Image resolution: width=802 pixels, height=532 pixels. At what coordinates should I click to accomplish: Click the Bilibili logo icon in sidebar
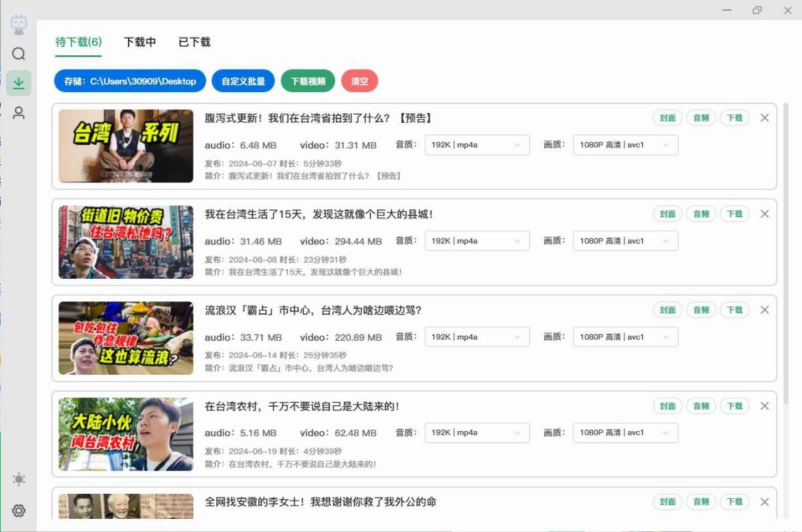coord(19,25)
